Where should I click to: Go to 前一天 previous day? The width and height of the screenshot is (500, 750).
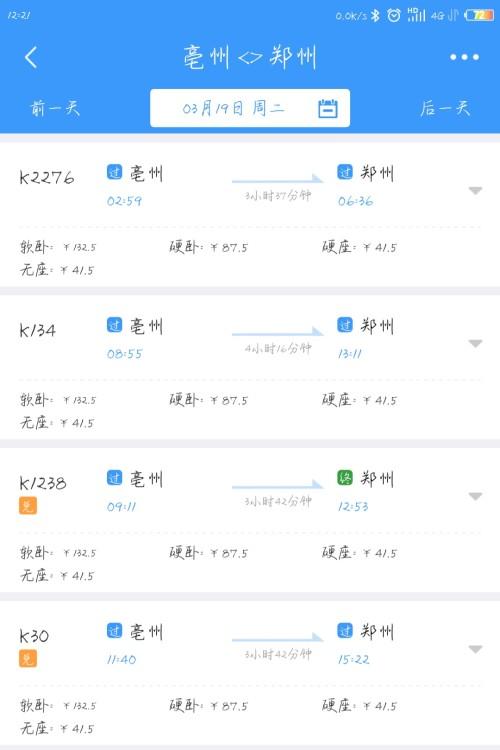pos(55,108)
